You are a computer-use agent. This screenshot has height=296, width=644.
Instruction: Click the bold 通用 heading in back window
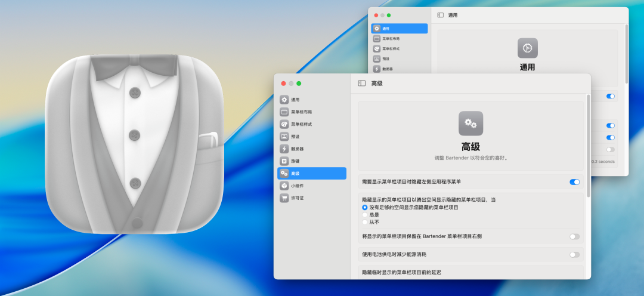pyautogui.click(x=527, y=67)
